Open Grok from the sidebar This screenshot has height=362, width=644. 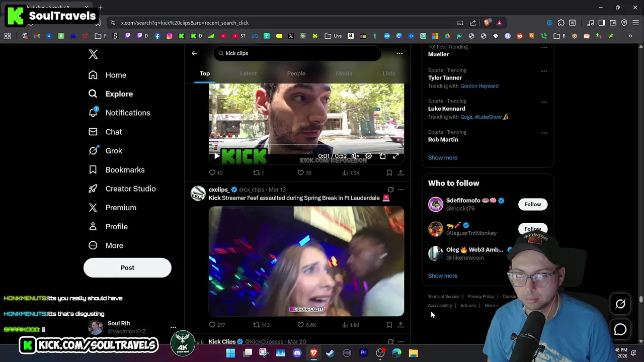coord(105,151)
